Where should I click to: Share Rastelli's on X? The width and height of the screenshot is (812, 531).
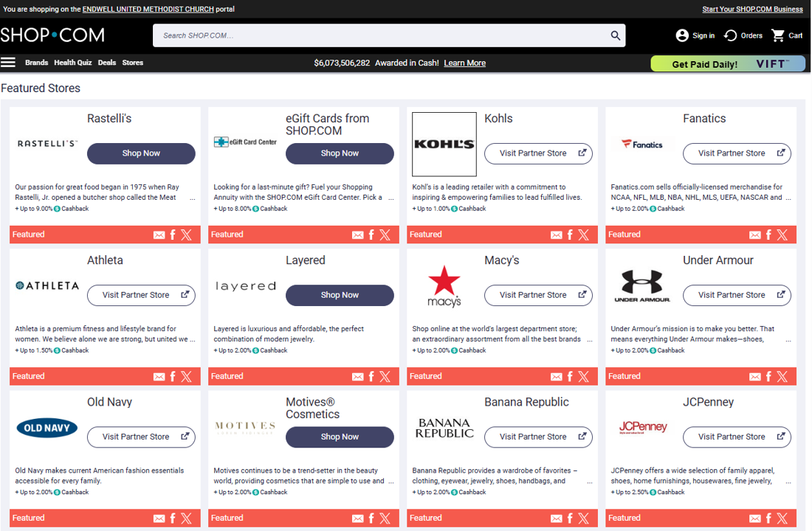point(187,235)
